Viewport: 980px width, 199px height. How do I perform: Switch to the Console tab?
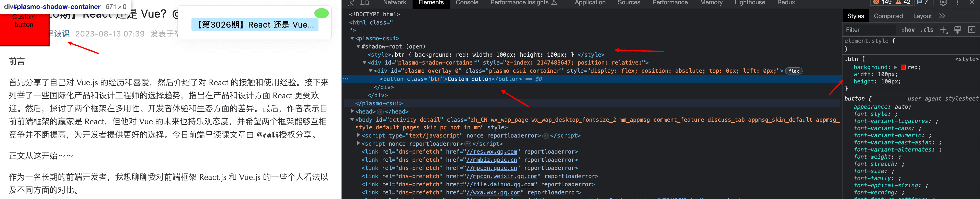466,3
